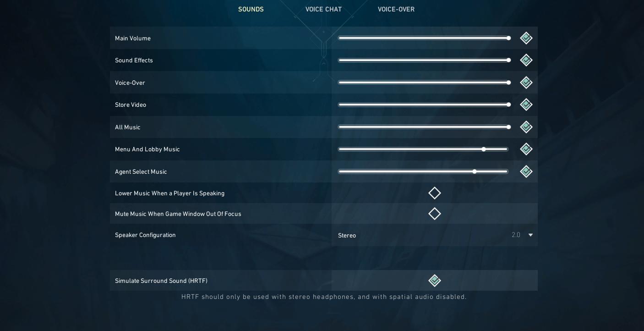This screenshot has height=331, width=644.
Task: Click the Store Video diamond icon
Action: tap(526, 105)
